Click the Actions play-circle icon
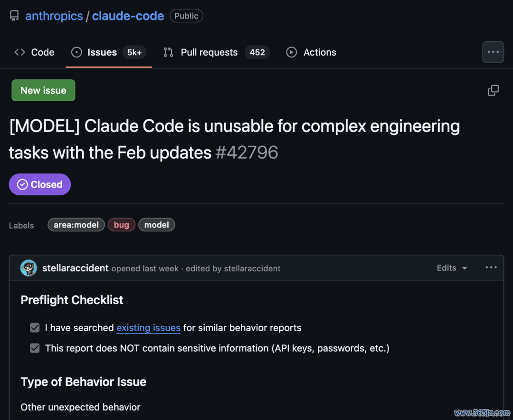513x420 pixels. point(291,52)
